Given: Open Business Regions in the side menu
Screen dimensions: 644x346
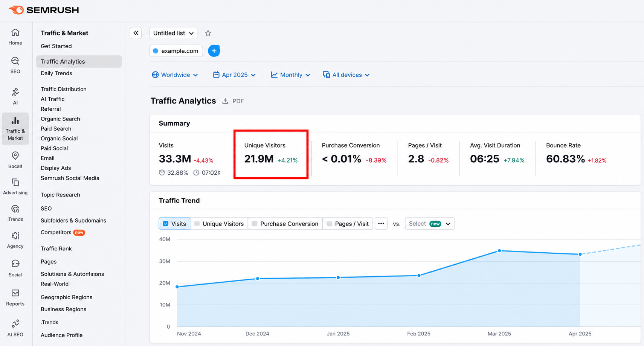Looking at the screenshot, I should click(x=64, y=309).
